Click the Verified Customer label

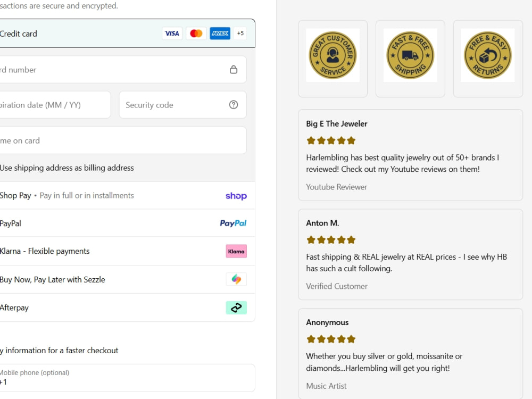(337, 286)
